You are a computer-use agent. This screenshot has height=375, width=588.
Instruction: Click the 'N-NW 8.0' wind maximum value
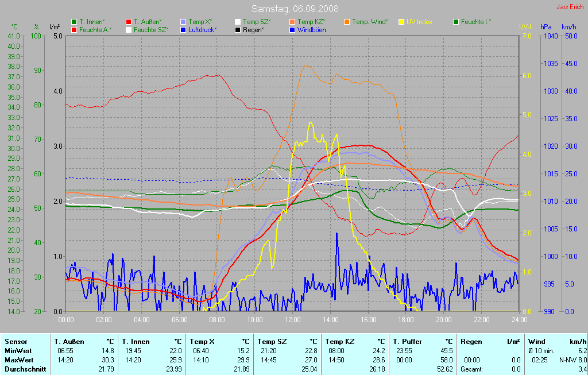tap(572, 360)
